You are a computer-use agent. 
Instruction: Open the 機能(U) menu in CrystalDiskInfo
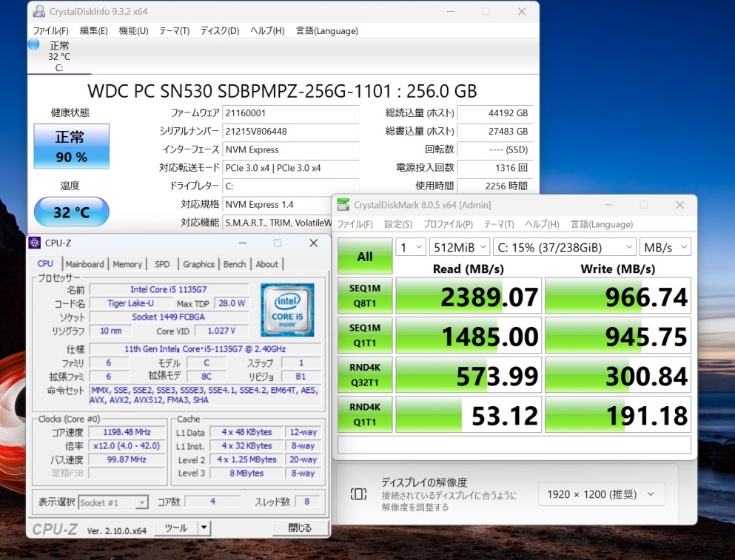coord(133,30)
